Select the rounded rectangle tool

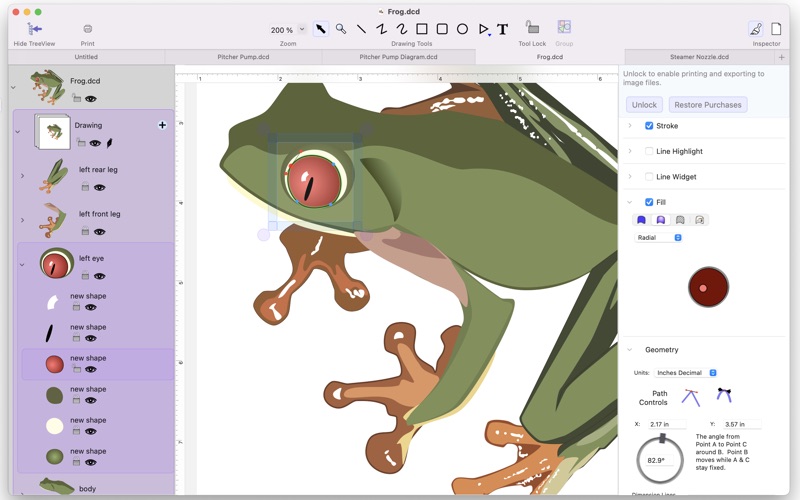[x=442, y=29]
